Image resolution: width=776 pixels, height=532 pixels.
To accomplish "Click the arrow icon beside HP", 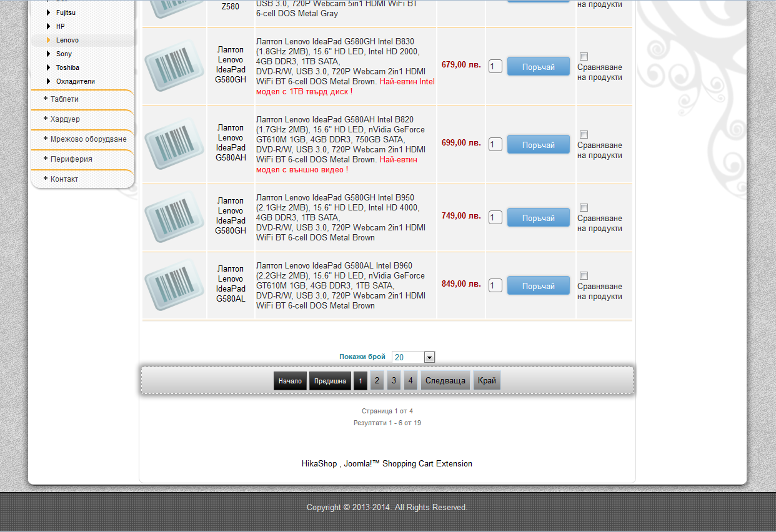I will pyautogui.click(x=49, y=26).
